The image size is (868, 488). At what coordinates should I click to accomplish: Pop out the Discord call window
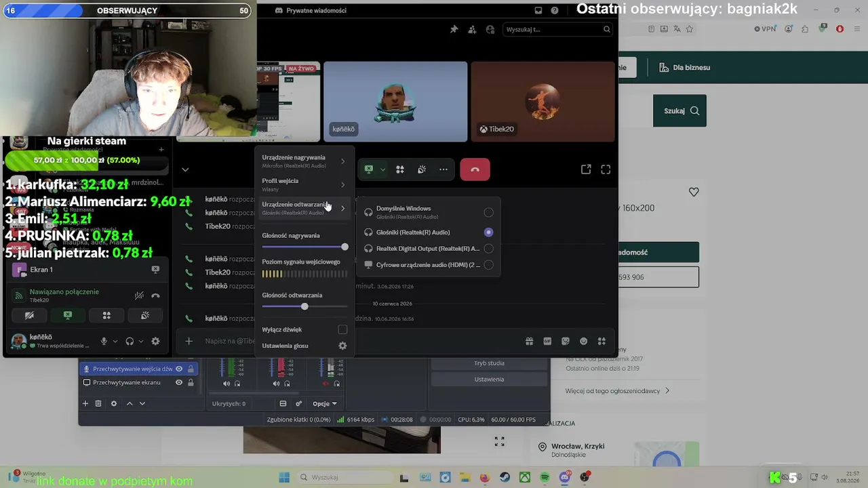coord(586,169)
